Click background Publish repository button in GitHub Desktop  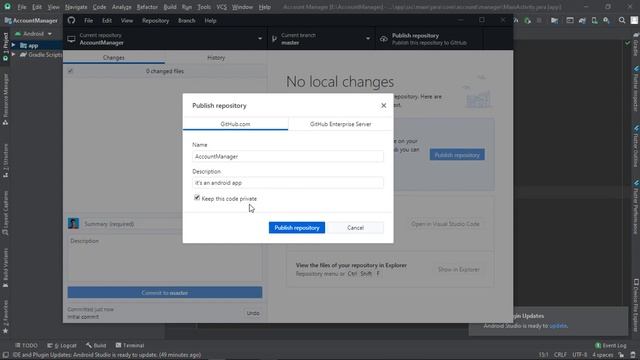pyautogui.click(x=457, y=155)
